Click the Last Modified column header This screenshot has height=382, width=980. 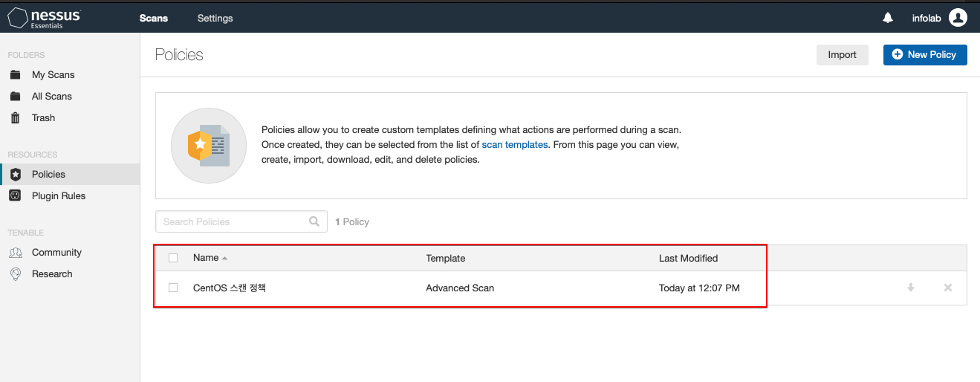tap(688, 258)
